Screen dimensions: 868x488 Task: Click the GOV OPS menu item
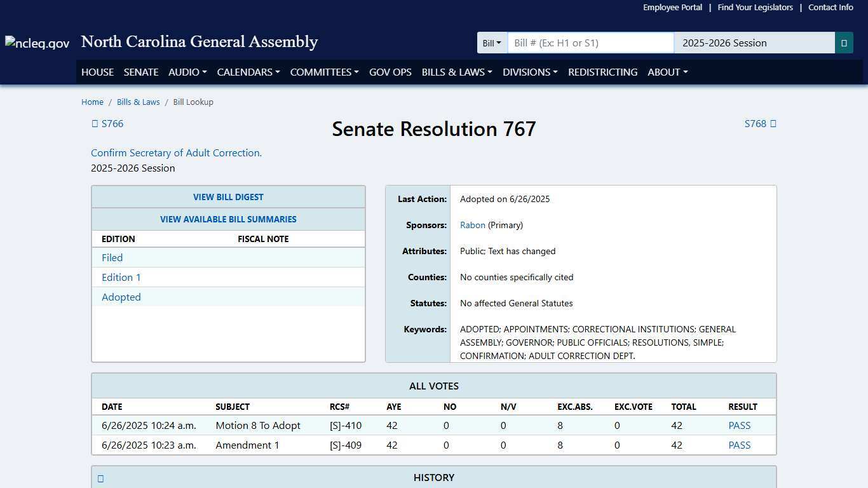point(390,72)
